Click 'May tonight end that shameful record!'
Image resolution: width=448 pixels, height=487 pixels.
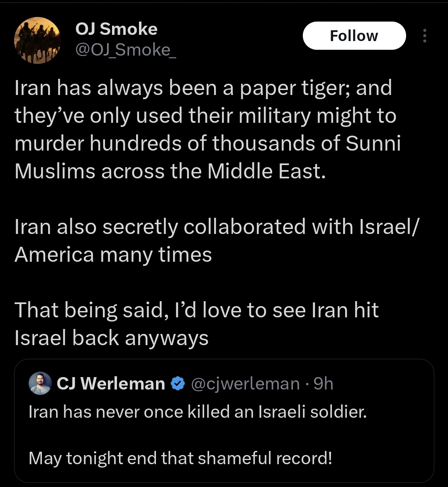180,458
